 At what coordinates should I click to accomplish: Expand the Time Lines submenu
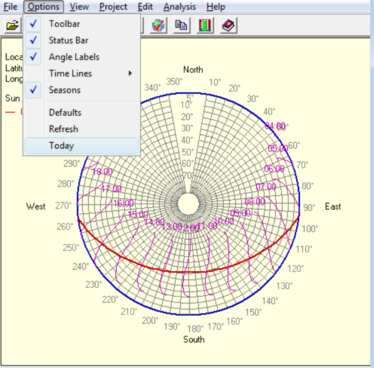pos(82,73)
